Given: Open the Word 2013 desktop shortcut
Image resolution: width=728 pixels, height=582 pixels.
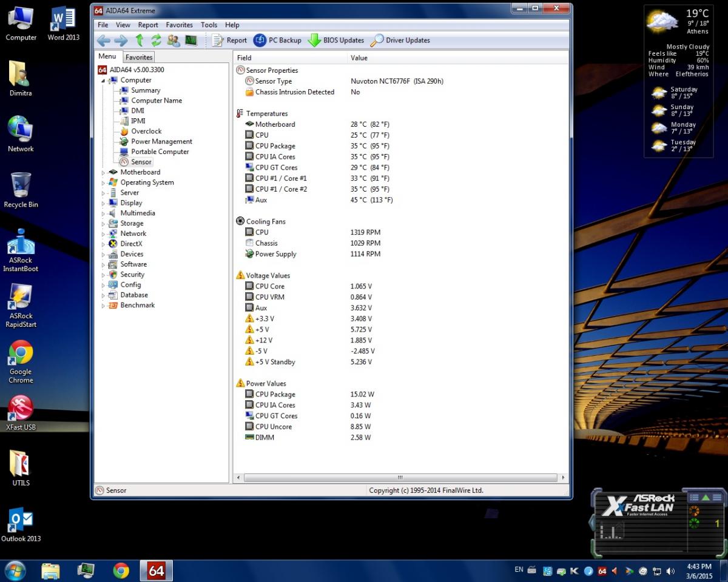Looking at the screenshot, I should click(64, 24).
